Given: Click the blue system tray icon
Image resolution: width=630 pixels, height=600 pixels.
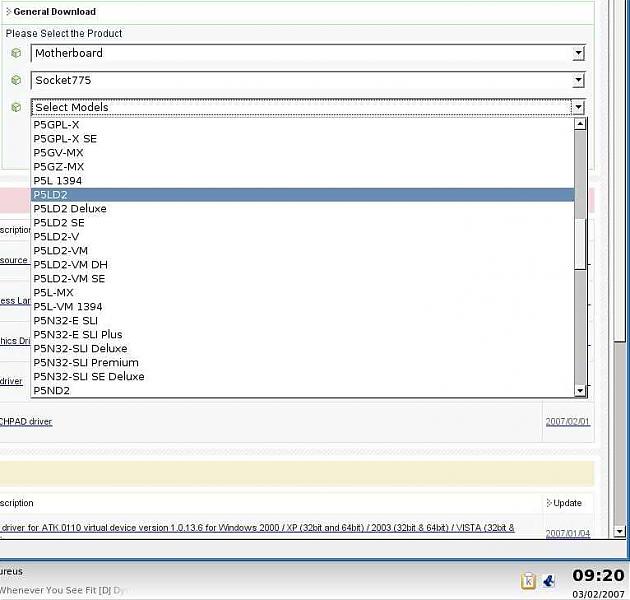Looking at the screenshot, I should tap(549, 581).
